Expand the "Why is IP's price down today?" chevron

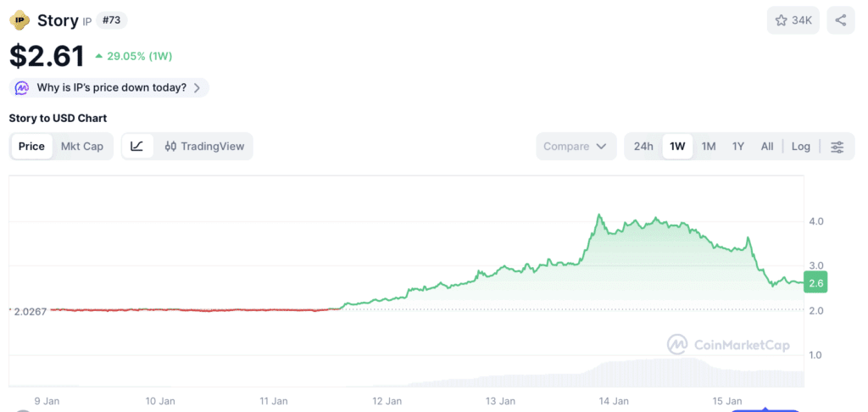click(197, 87)
